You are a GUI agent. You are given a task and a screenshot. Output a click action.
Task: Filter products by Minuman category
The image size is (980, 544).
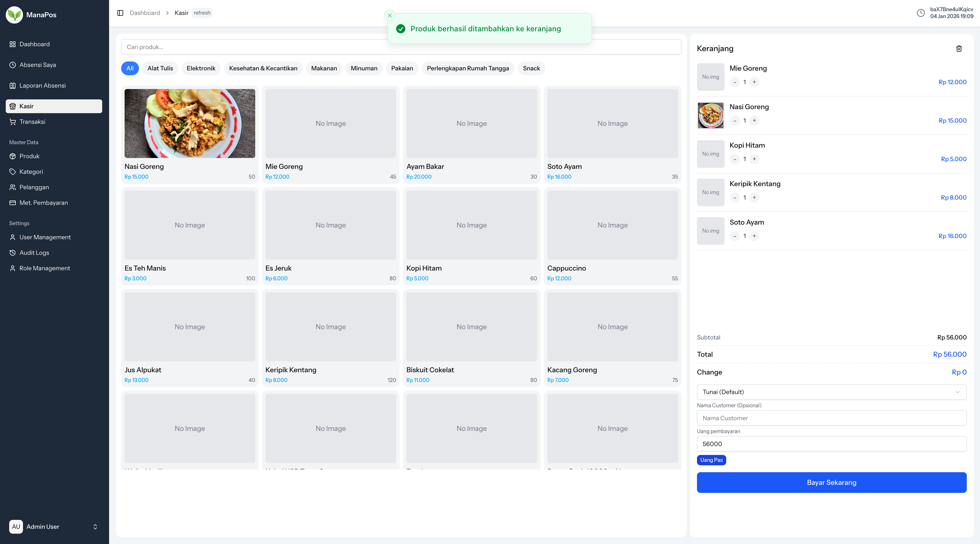(x=364, y=69)
